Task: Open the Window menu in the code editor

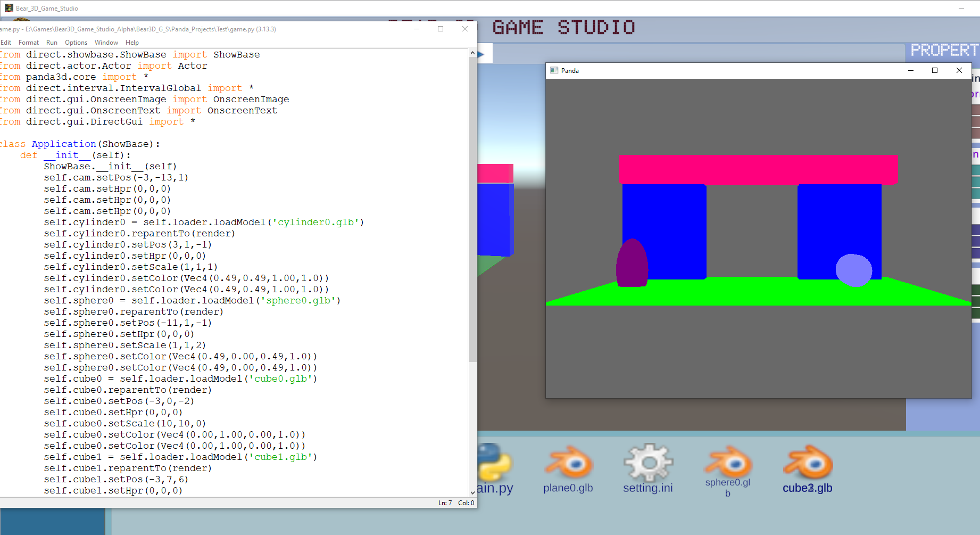Action: (106, 43)
